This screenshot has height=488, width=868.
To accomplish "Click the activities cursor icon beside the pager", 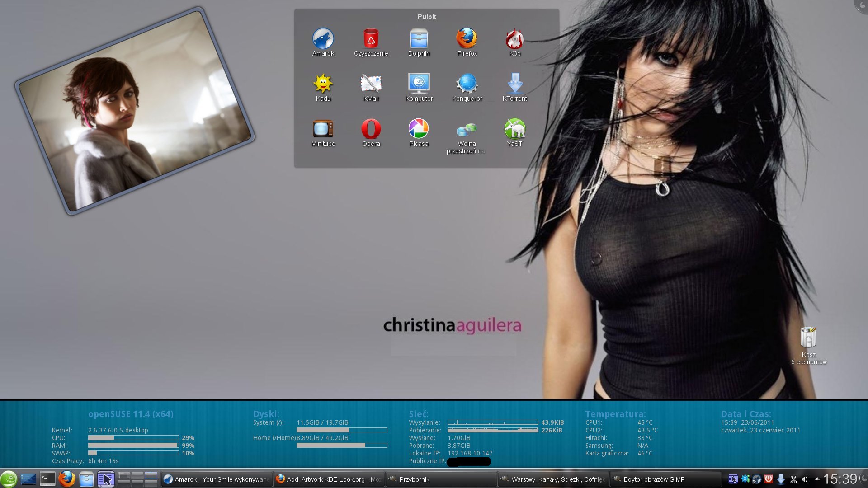I will click(x=106, y=479).
